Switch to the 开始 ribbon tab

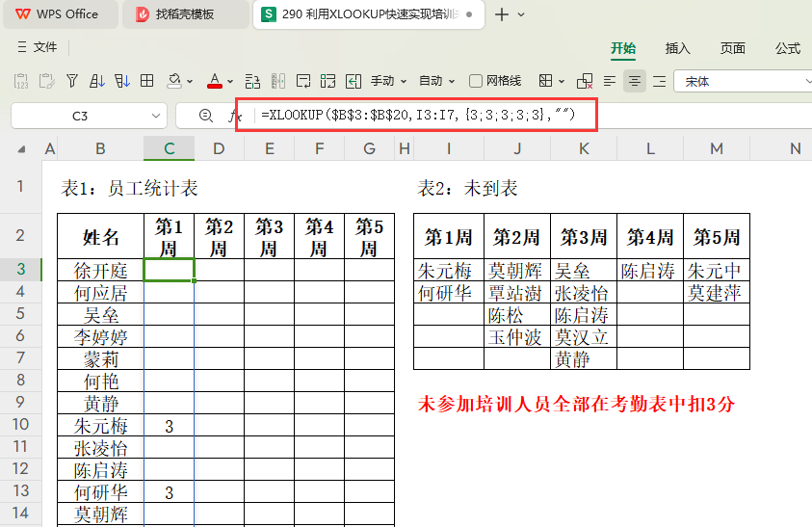[x=623, y=48]
